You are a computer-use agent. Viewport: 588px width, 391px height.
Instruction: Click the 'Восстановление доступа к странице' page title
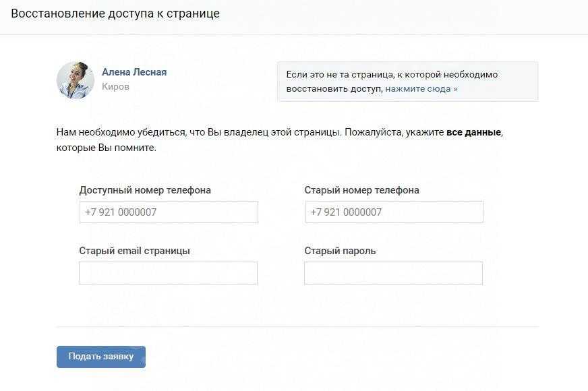(x=115, y=13)
